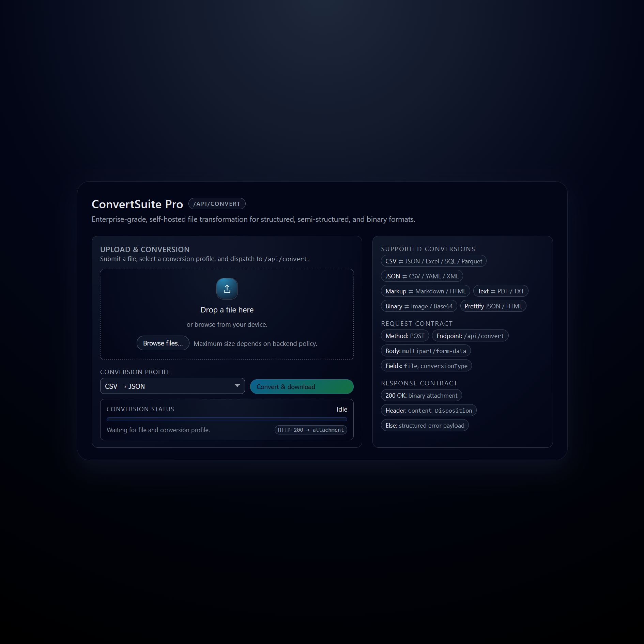Click the conversion status progress bar
The height and width of the screenshot is (644, 644).
[227, 419]
